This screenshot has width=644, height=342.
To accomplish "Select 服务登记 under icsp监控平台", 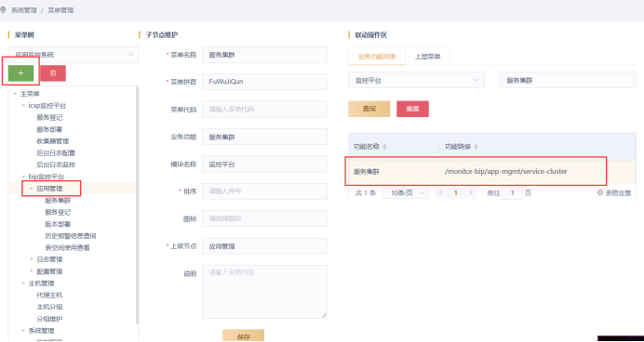I will [x=49, y=118].
